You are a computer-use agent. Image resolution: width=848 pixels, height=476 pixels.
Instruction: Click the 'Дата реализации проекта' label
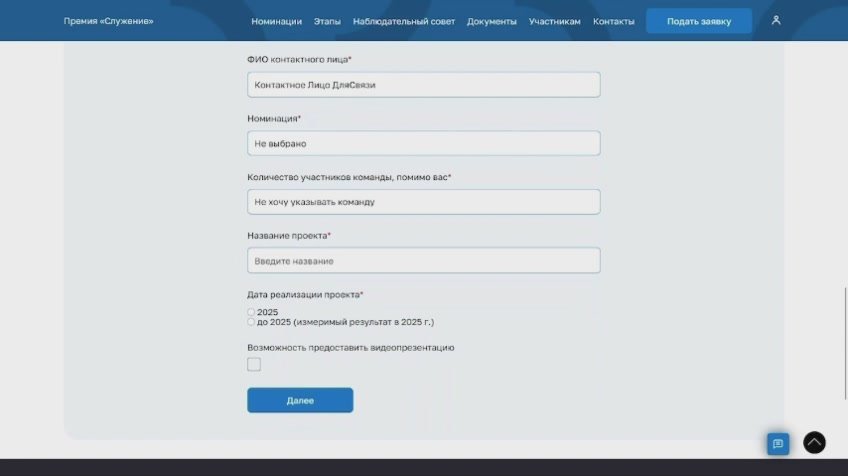305,294
